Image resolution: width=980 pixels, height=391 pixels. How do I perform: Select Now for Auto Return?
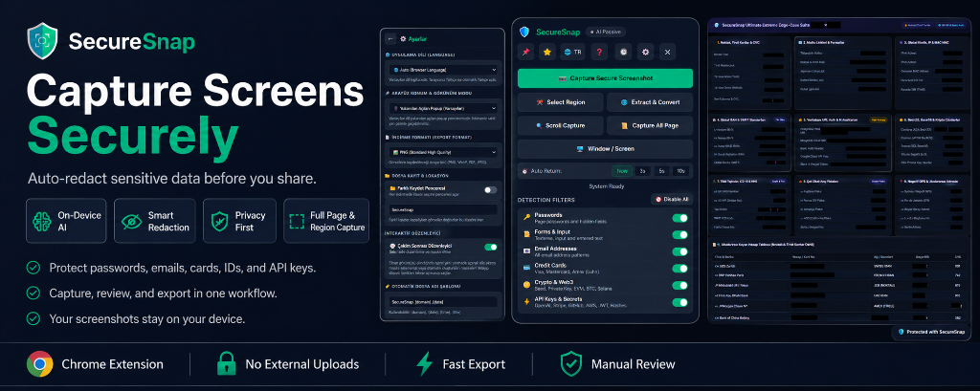tap(622, 170)
